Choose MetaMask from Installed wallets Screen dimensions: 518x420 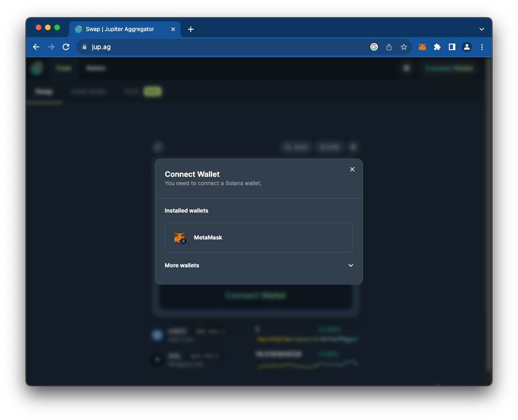259,237
